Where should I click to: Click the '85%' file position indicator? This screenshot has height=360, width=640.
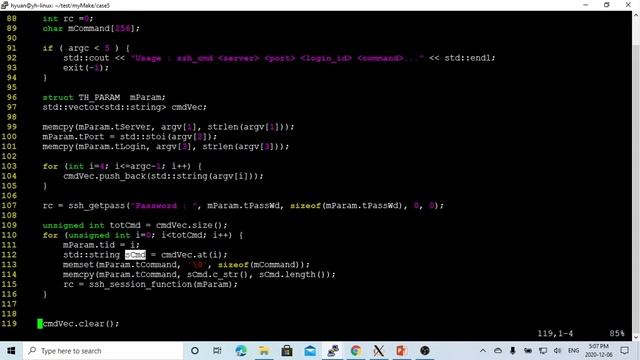(x=617, y=333)
